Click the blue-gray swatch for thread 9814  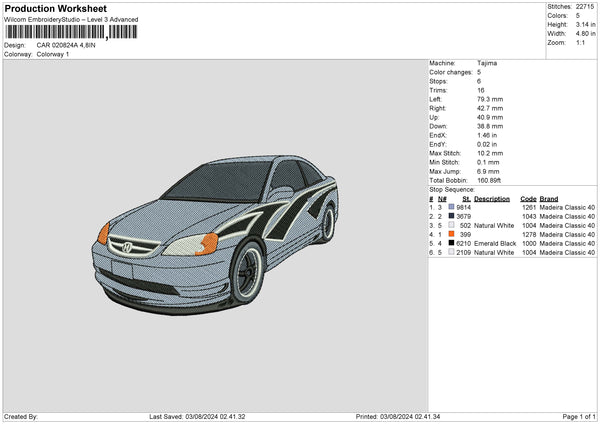pyautogui.click(x=452, y=208)
